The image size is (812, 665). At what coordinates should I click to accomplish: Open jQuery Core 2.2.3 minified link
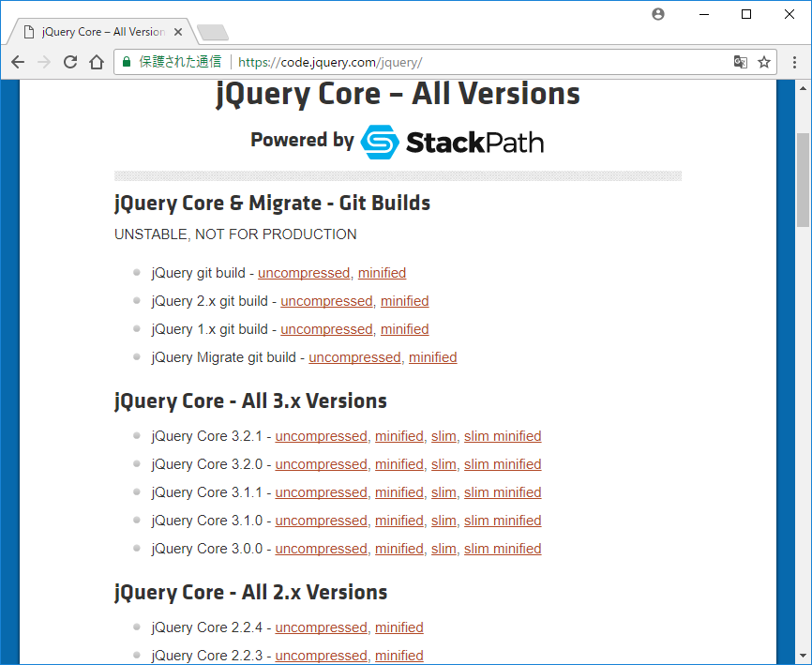[399, 656]
